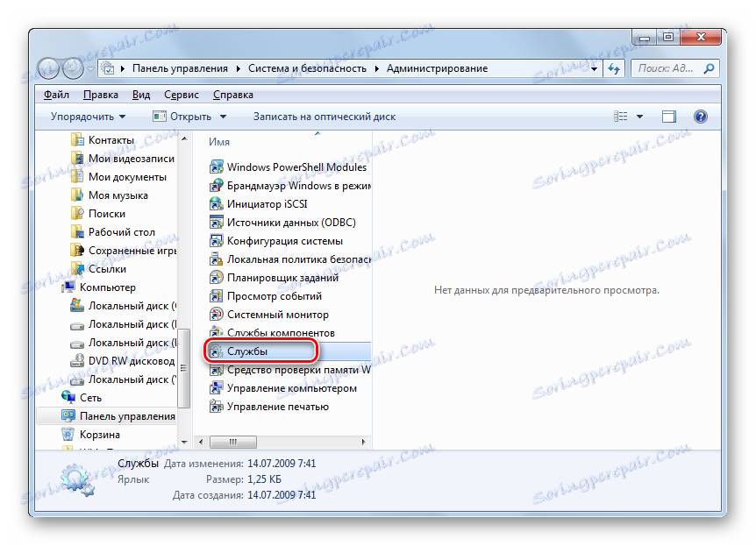This screenshot has width=756, height=546.
Task: Click the back navigation button
Action: [x=48, y=68]
